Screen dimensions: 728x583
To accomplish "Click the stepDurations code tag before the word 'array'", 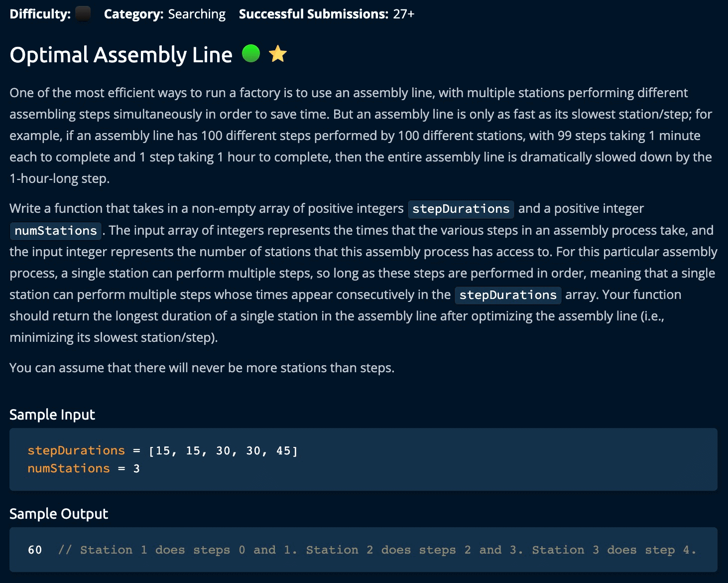I will [x=508, y=295].
